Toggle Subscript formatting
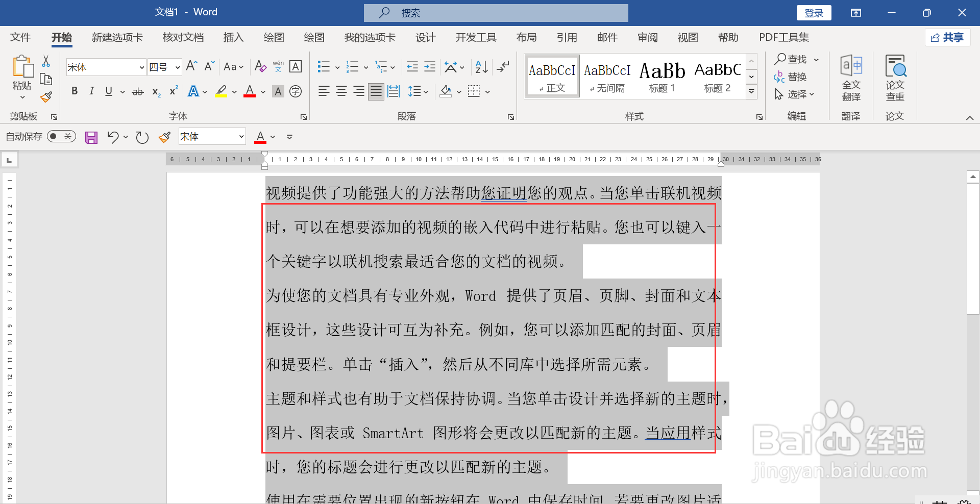Viewport: 980px width, 504px height. (156, 92)
